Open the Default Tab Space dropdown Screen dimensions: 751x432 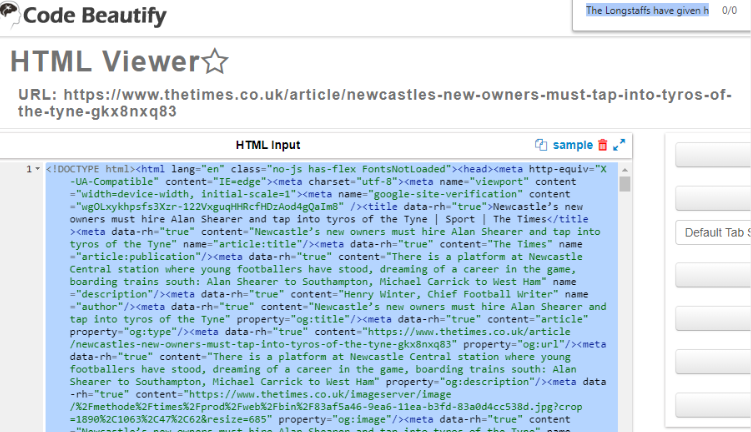(x=713, y=233)
